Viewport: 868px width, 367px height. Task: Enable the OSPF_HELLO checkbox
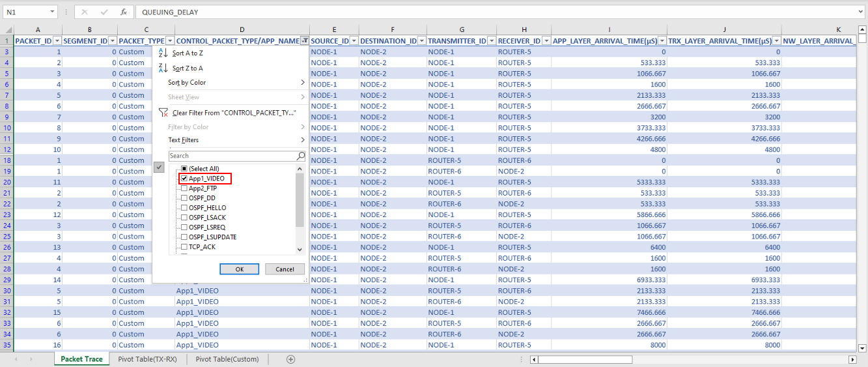184,208
